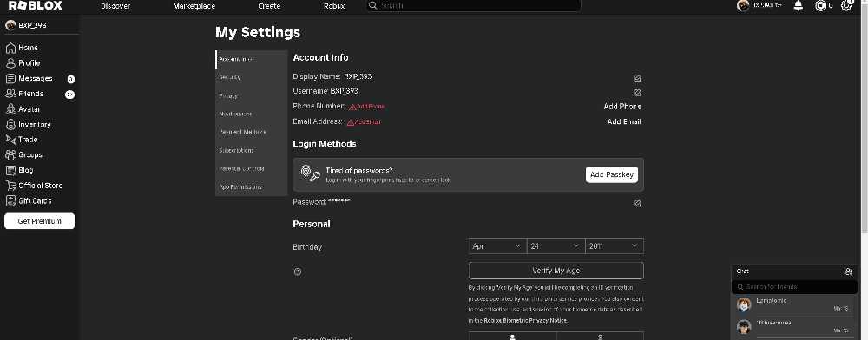
Task: Open the Gift Cards sidebar icon
Action: (10, 200)
